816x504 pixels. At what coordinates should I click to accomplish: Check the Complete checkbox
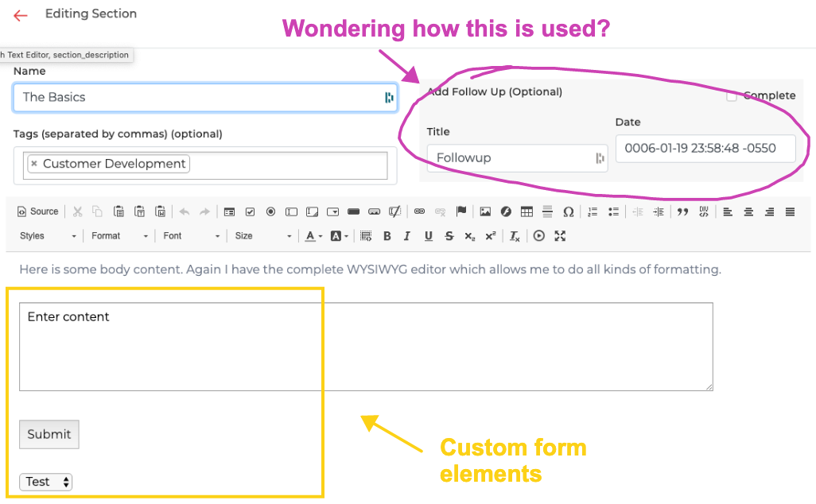pos(731,96)
